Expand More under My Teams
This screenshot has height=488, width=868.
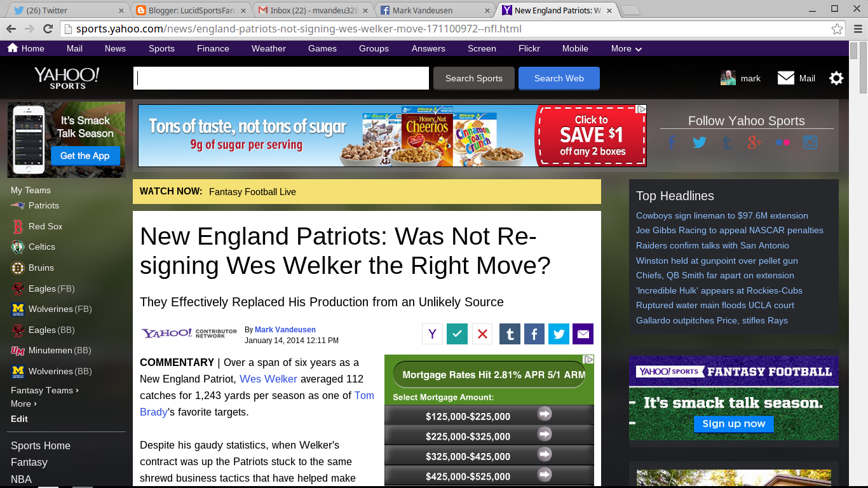24,403
